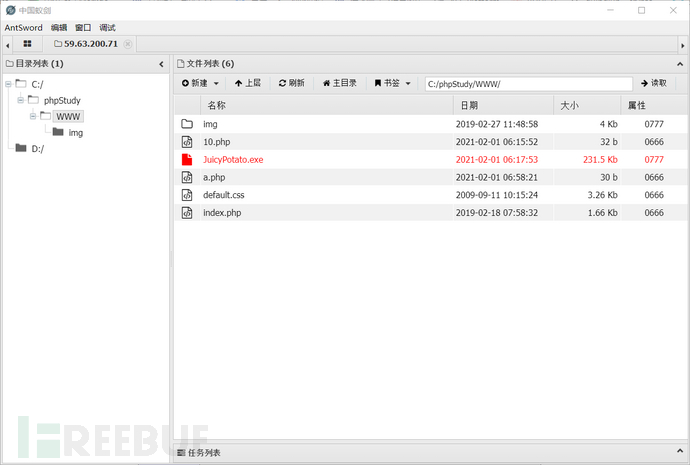Click date 2021-02-01 06:17:53

pos(497,160)
